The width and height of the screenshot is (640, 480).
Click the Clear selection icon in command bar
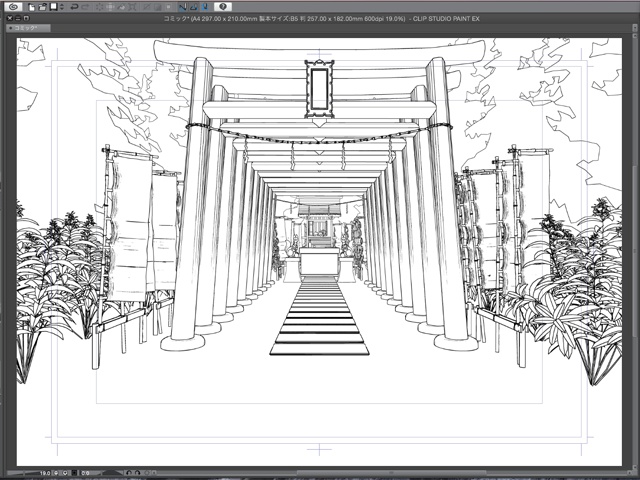(x=100, y=7)
